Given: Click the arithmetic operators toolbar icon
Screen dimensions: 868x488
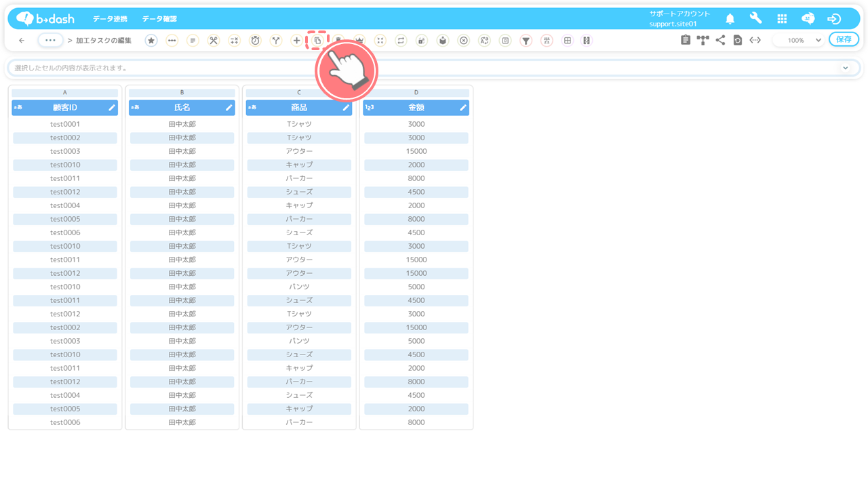Looking at the screenshot, I should [x=234, y=41].
